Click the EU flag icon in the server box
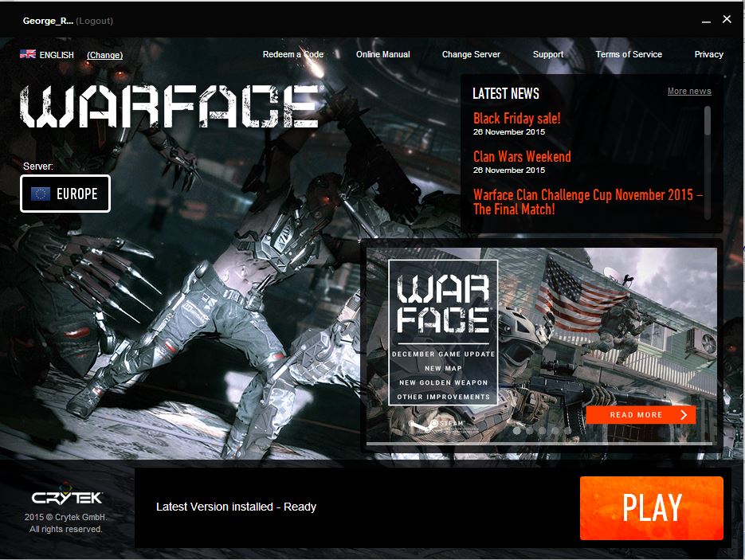The width and height of the screenshot is (745, 560). (41, 194)
